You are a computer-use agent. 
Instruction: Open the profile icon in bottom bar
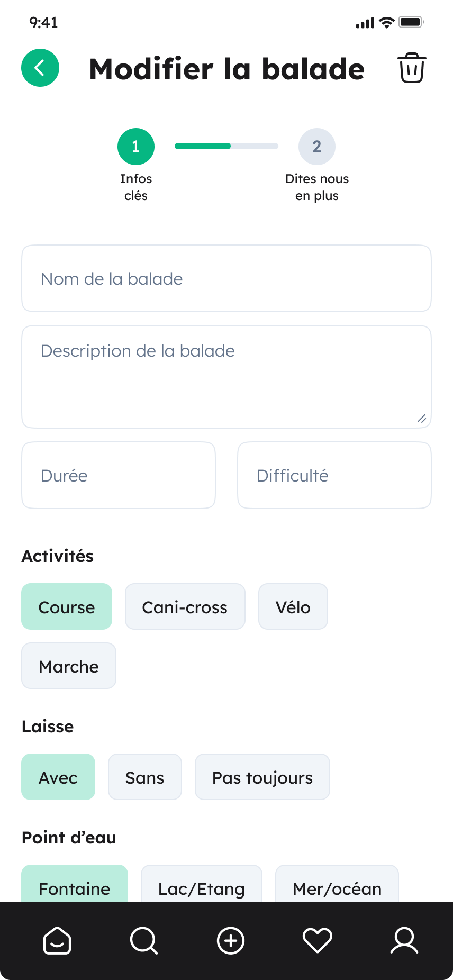(404, 941)
